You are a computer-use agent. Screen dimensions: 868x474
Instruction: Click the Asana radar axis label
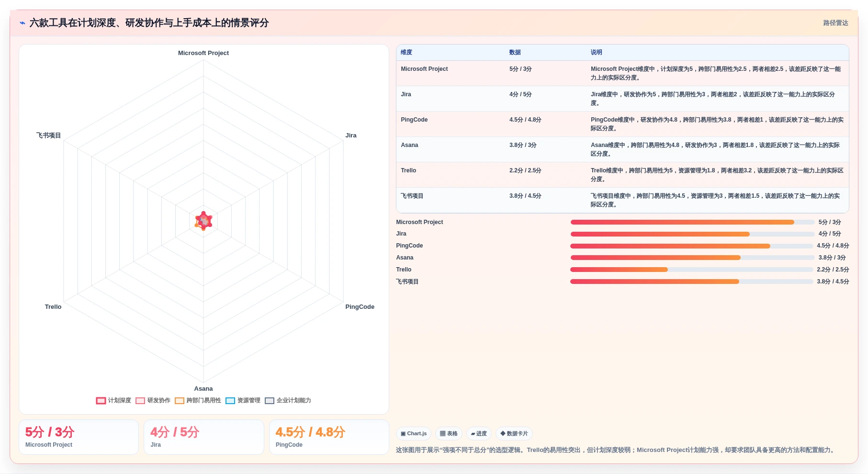pos(203,389)
